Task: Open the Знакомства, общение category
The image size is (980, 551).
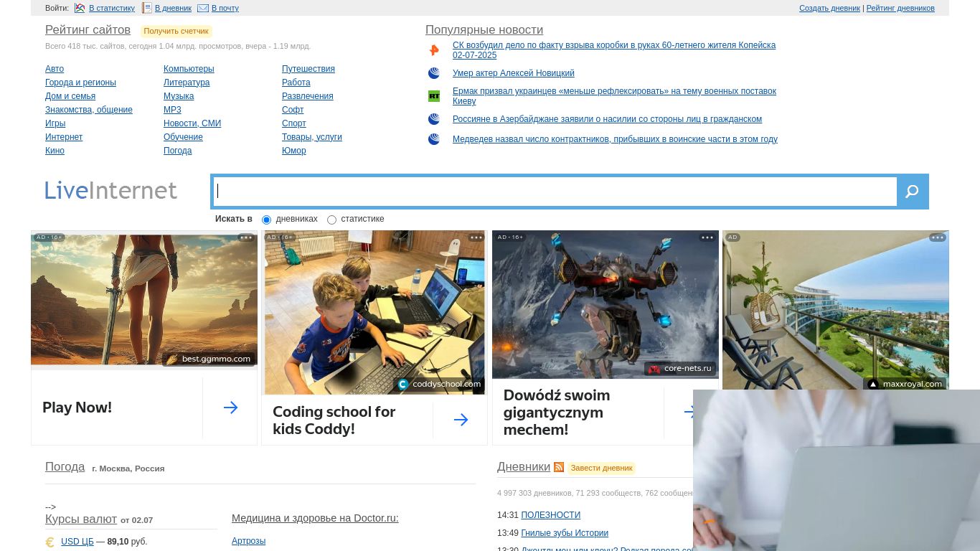Action: pos(89,110)
